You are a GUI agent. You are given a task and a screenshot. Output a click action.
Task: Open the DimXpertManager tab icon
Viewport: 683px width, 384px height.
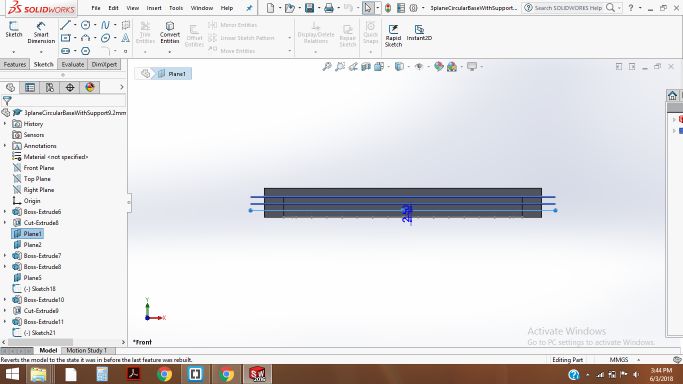(70, 88)
